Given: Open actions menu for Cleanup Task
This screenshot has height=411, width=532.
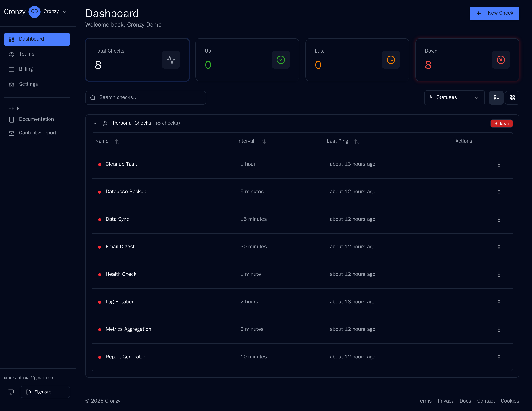Looking at the screenshot, I should click(x=499, y=165).
